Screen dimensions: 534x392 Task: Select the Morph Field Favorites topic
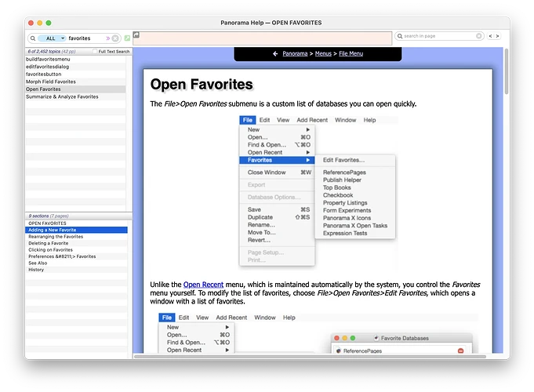[75, 82]
